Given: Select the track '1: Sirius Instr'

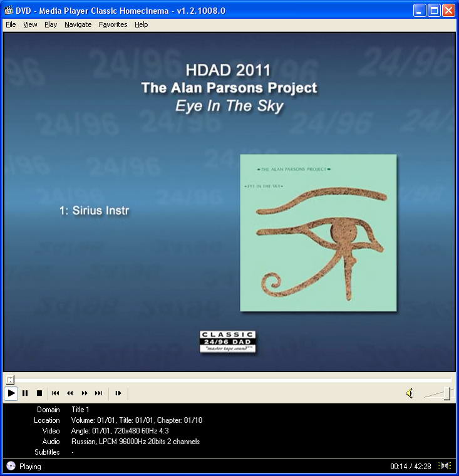Looking at the screenshot, I should 95,210.
